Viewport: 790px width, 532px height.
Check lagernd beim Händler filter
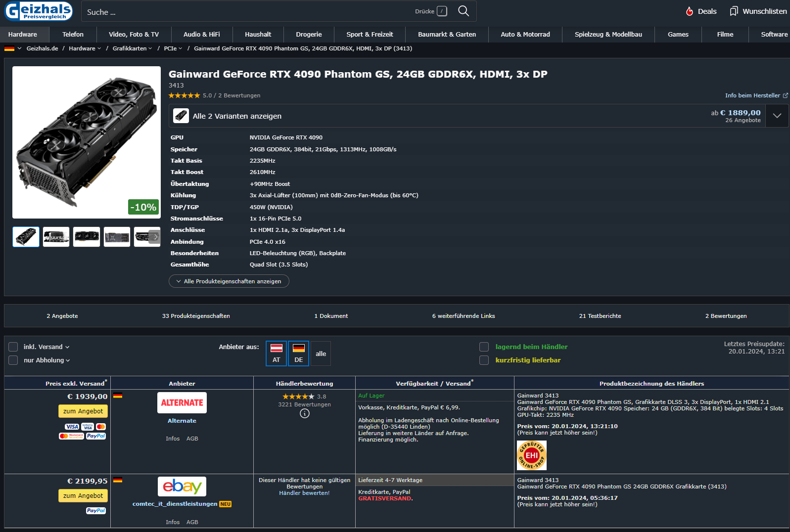(484, 347)
